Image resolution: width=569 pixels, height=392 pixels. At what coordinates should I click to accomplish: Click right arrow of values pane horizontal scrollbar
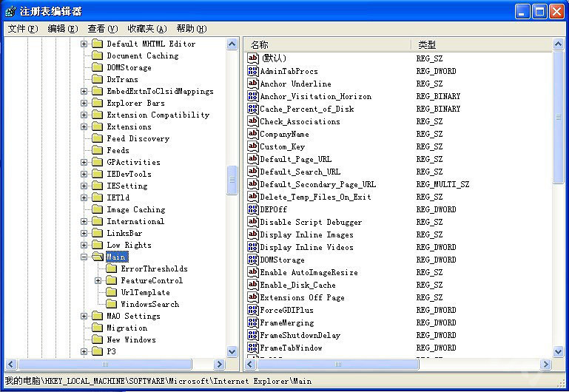pos(546,365)
